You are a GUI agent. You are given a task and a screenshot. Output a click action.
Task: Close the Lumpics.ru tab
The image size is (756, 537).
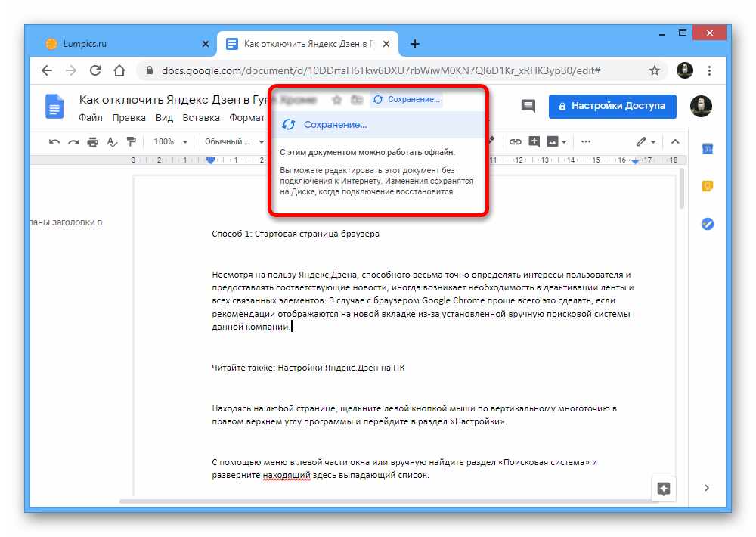pos(206,44)
